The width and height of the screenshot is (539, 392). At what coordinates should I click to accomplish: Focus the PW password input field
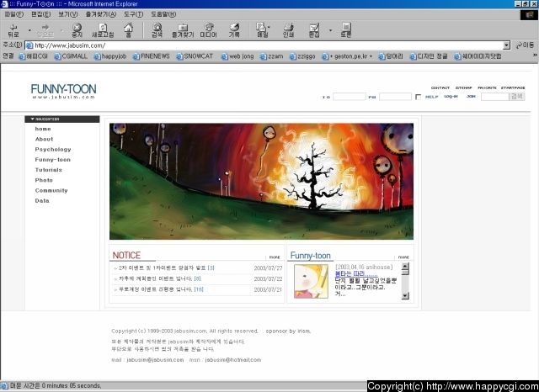point(395,97)
